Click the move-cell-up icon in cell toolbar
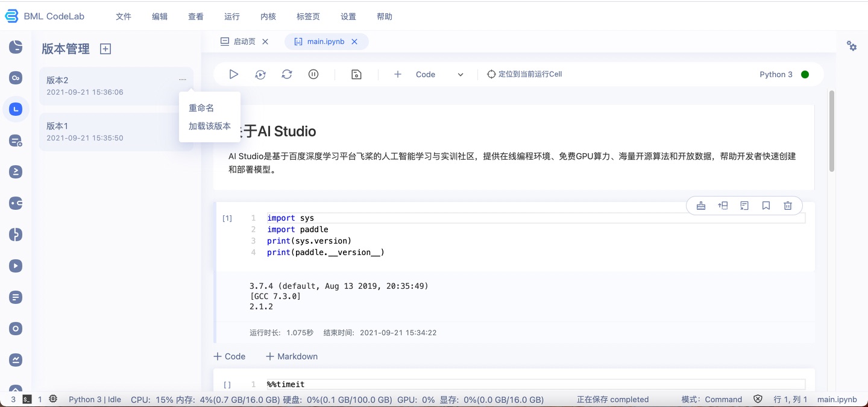 point(723,206)
